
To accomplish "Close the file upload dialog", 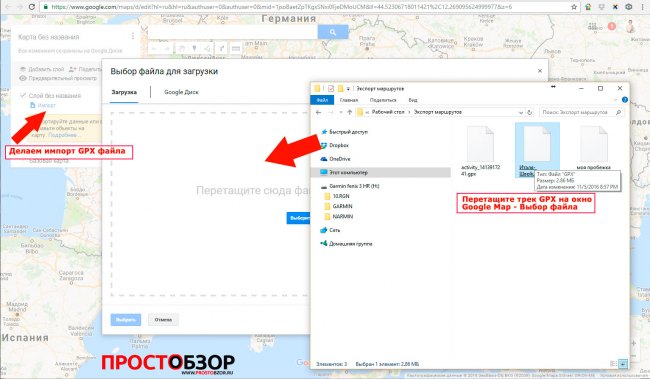I will click(x=540, y=71).
